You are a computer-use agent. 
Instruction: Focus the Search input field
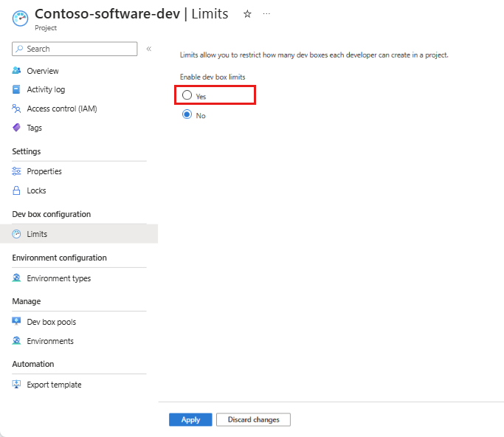coord(75,49)
